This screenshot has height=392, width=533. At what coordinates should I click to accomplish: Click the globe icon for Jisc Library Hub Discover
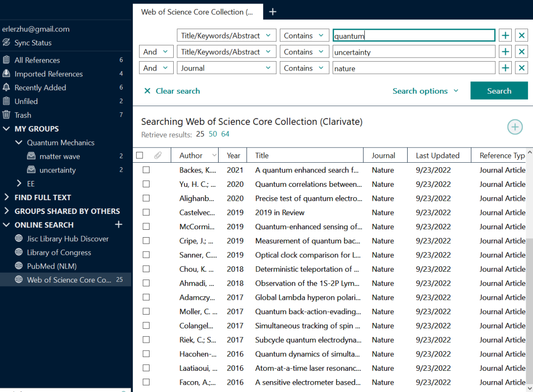coord(19,239)
